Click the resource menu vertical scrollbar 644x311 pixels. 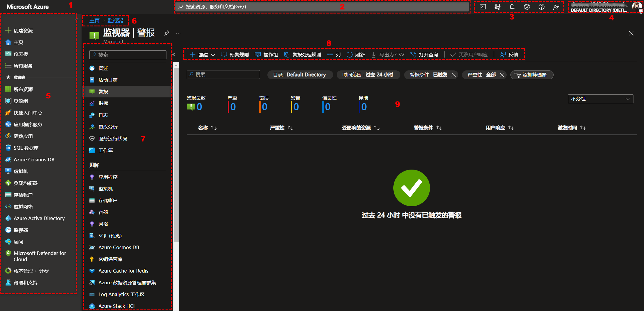(x=176, y=155)
